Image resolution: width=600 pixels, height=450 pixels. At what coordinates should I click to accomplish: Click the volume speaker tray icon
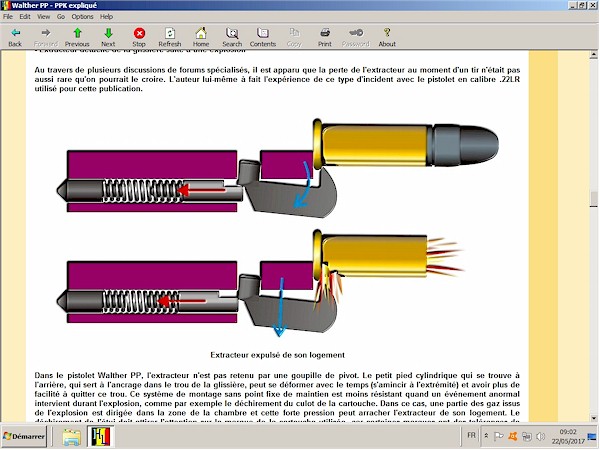click(x=540, y=436)
